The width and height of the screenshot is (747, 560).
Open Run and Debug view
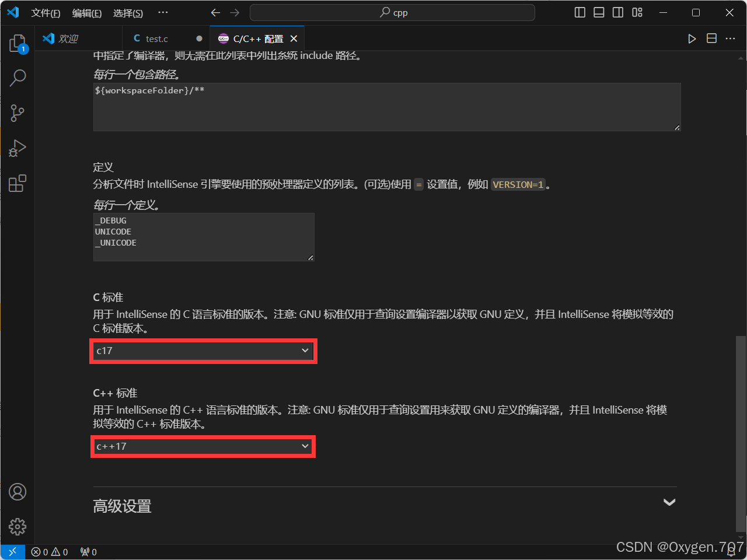pyautogui.click(x=18, y=148)
